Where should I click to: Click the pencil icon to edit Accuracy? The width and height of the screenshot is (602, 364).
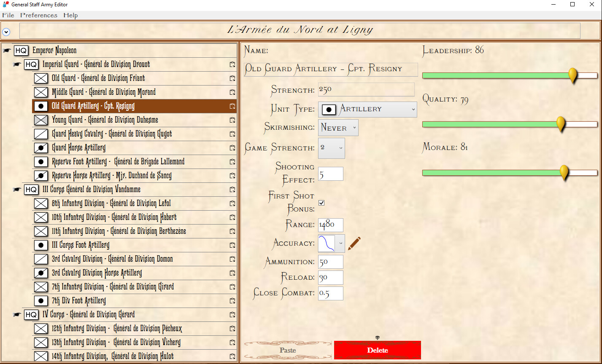(x=354, y=243)
